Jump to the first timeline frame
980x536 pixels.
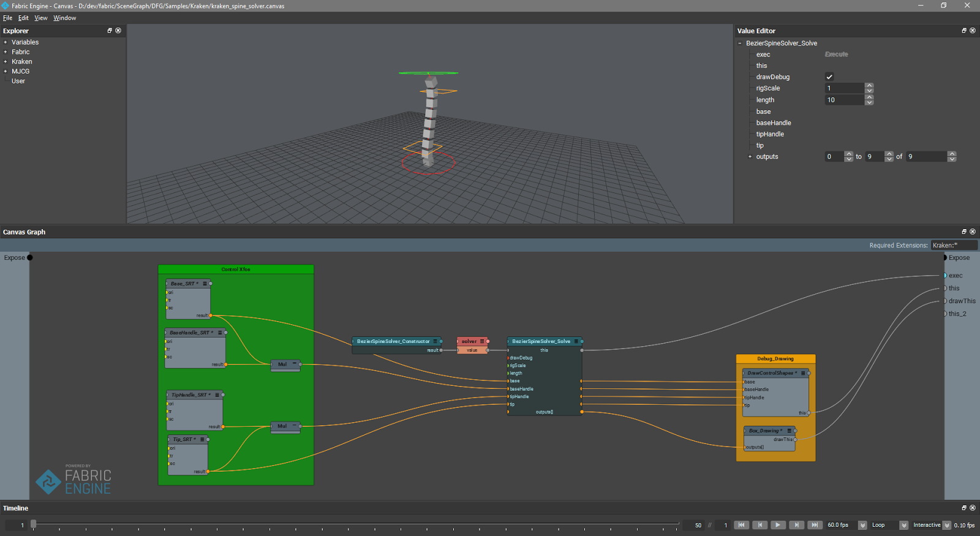(741, 525)
